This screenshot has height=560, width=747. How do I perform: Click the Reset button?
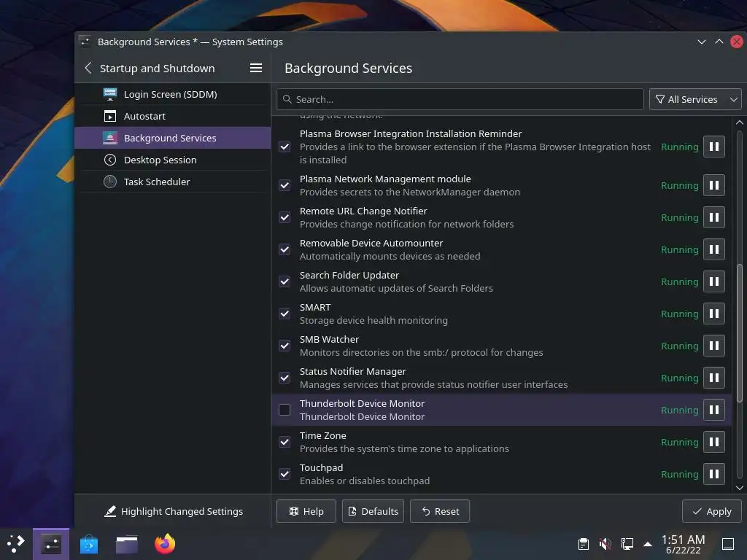(440, 511)
